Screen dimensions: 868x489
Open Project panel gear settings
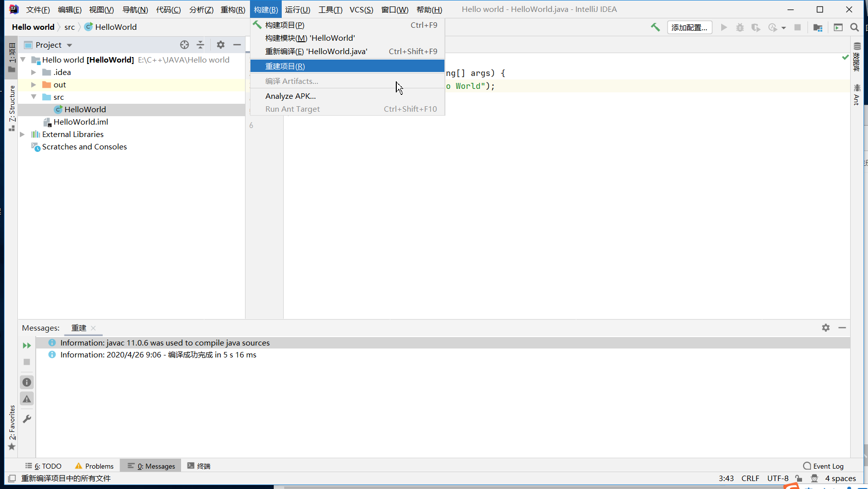click(221, 45)
